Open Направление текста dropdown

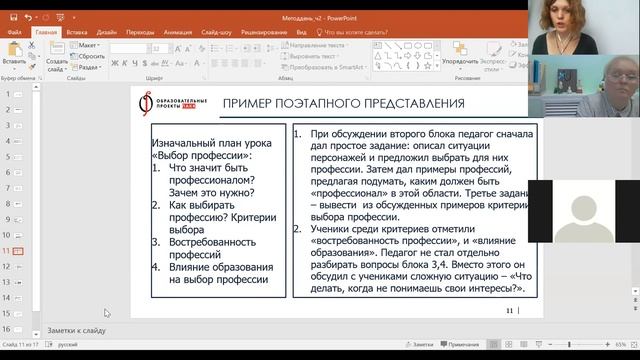click(314, 45)
